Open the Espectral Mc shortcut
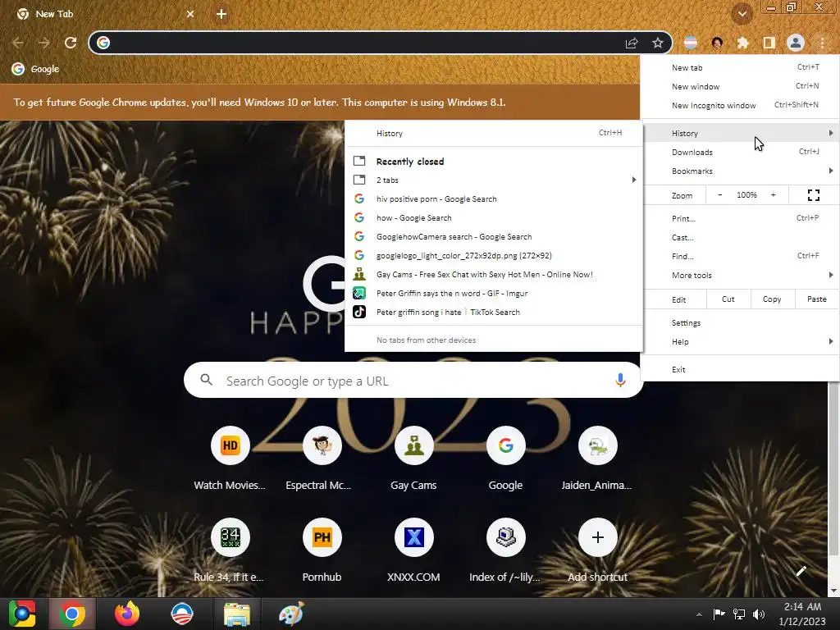 [x=322, y=459]
